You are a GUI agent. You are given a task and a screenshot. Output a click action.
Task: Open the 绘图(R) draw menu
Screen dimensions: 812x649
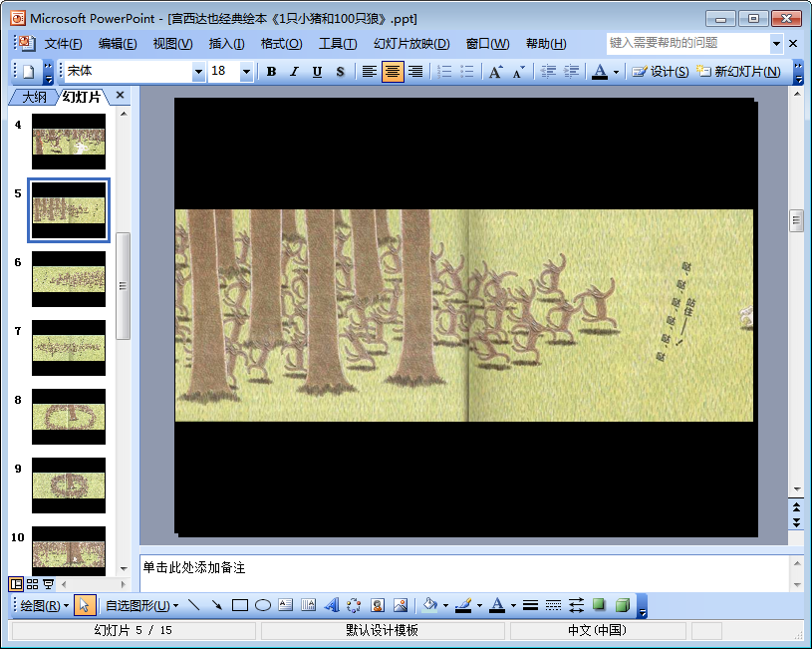45,605
